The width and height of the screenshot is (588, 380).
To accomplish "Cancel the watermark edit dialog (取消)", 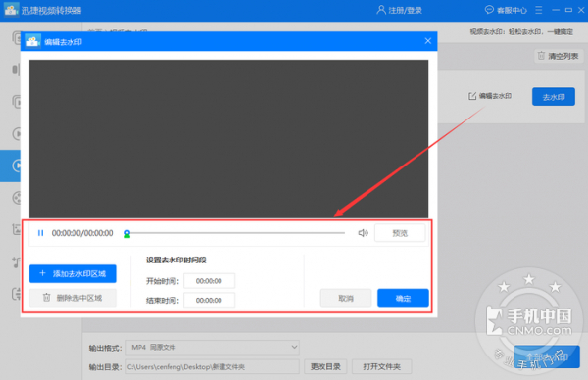I will click(346, 298).
